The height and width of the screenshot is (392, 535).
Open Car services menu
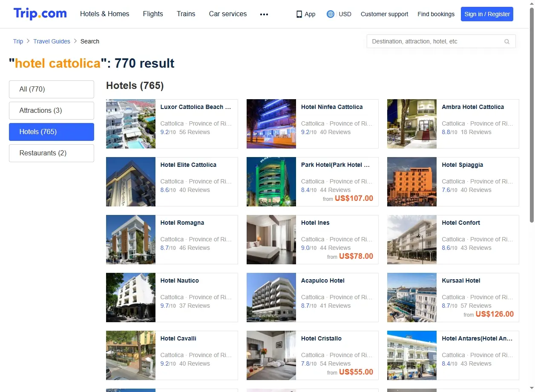[x=228, y=14]
